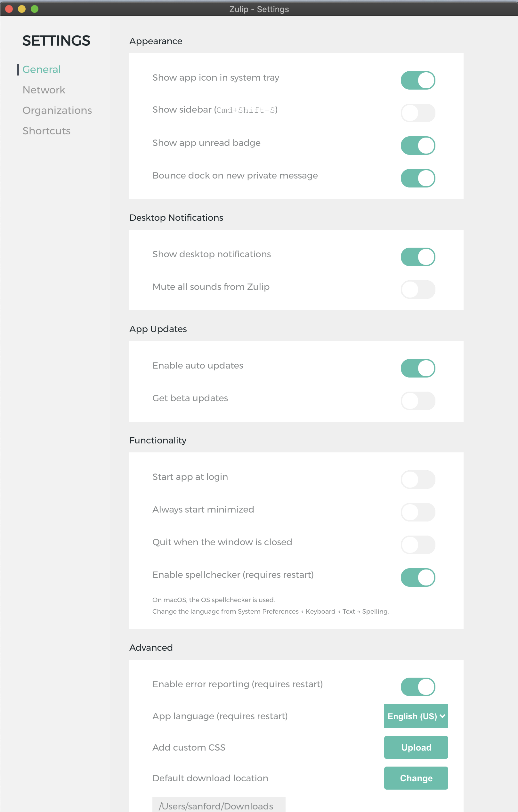
Task: Click Upload for custom CSS
Action: pos(416,747)
